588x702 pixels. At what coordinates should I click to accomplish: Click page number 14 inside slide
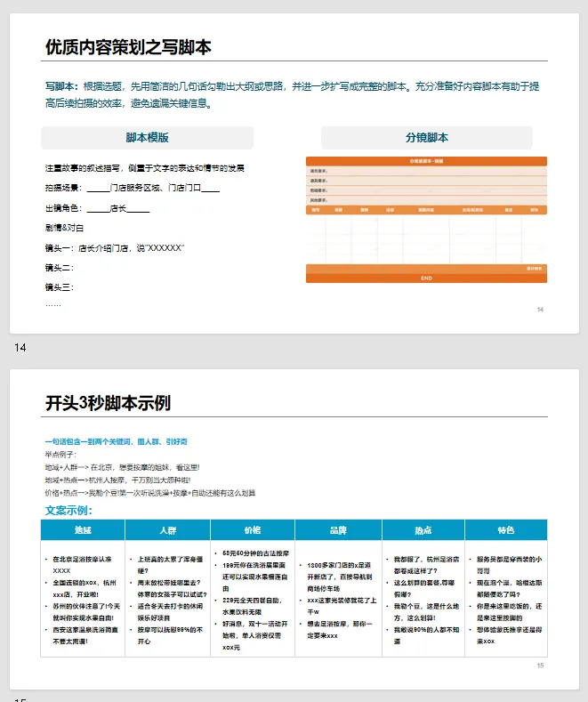[540, 310]
